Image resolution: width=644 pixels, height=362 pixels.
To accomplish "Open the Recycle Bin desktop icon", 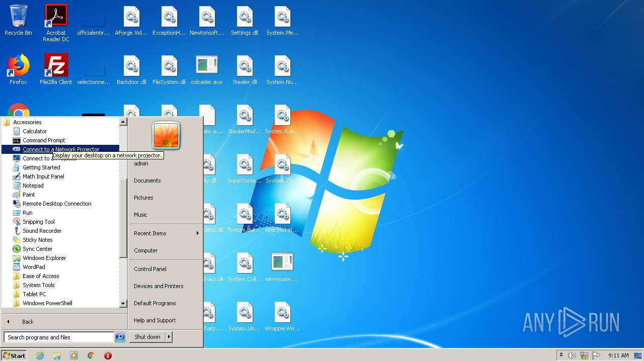I will tap(18, 21).
